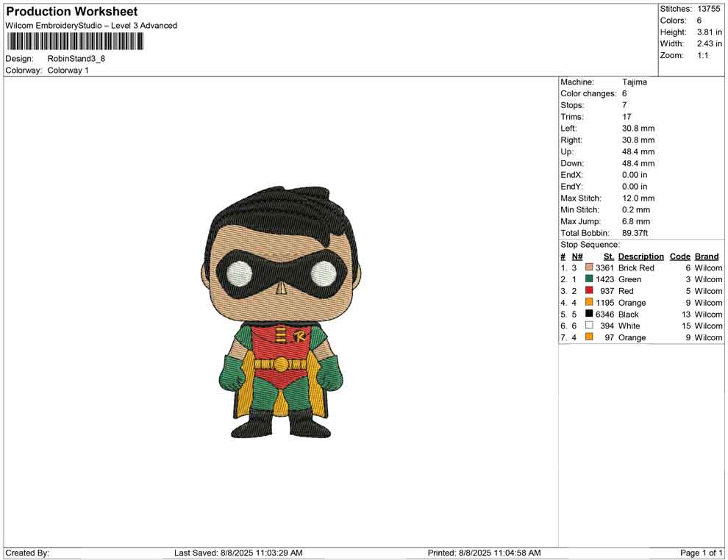Screen dimensions: 728x560
Task: Click the Brick Red color swatch
Action: 589,268
